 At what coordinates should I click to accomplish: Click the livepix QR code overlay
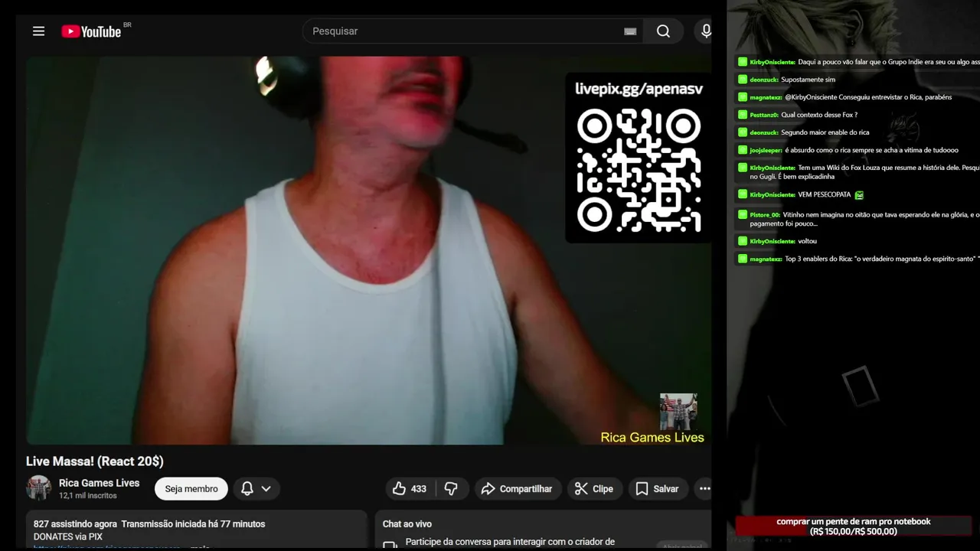639,170
